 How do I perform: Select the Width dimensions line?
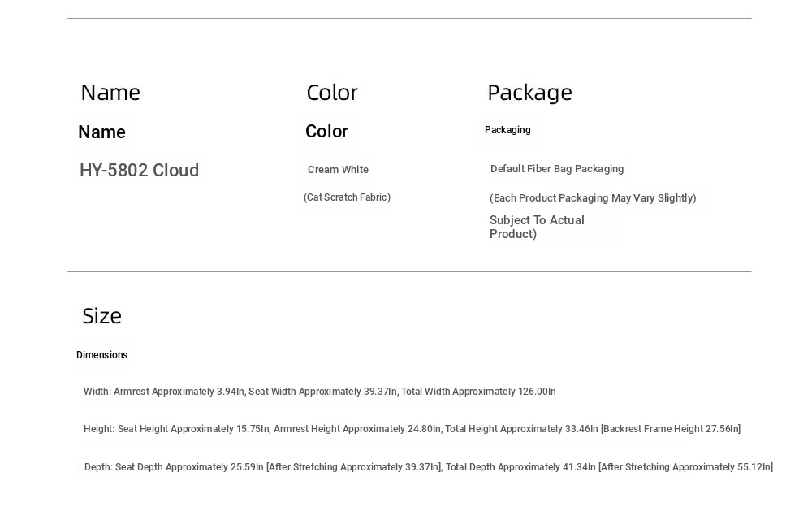tap(319, 392)
